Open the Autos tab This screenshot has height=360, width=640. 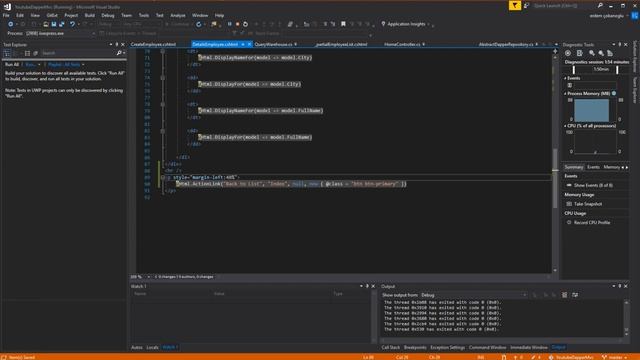click(137, 347)
